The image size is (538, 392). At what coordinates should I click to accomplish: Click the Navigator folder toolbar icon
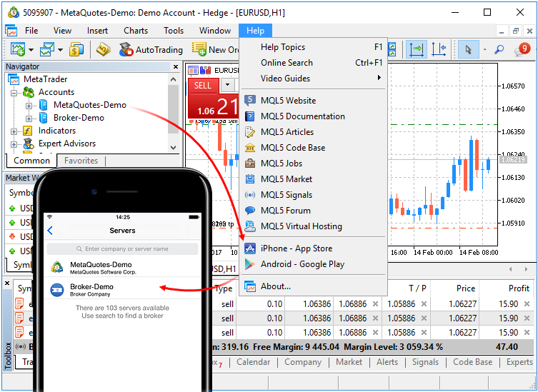[x=103, y=50]
